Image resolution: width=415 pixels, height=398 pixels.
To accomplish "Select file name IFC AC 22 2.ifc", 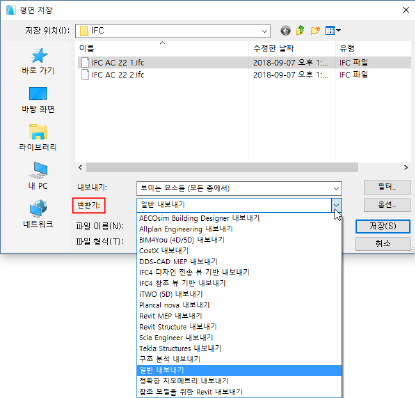I will click(x=118, y=75).
